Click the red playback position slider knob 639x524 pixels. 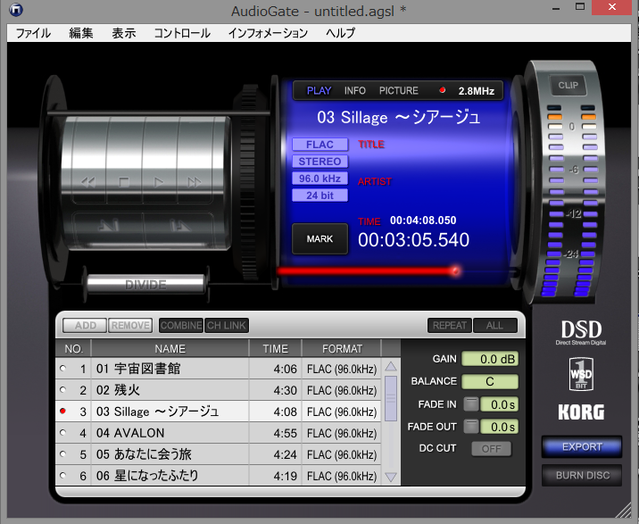[456, 271]
